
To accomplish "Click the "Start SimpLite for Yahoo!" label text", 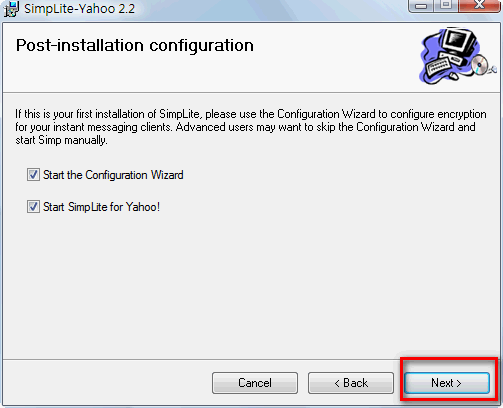I will click(x=101, y=207).
